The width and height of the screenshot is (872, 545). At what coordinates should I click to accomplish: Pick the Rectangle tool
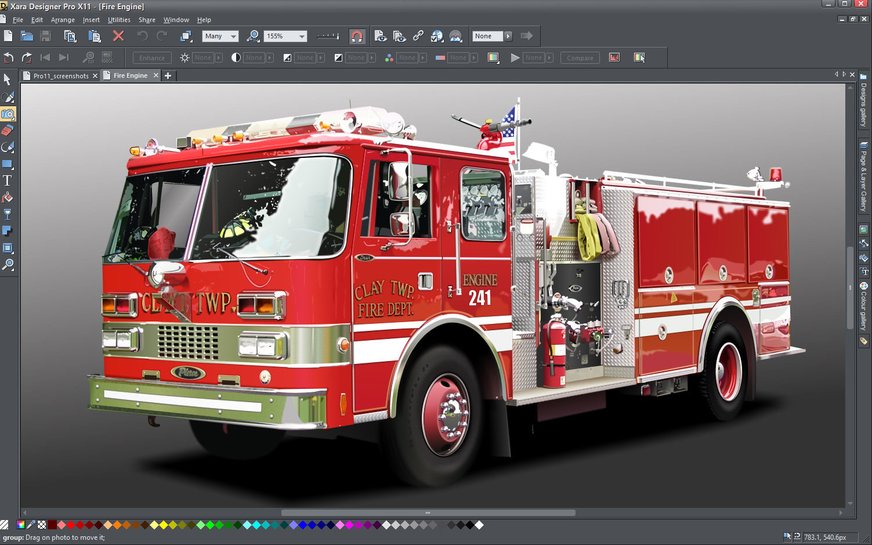point(7,164)
